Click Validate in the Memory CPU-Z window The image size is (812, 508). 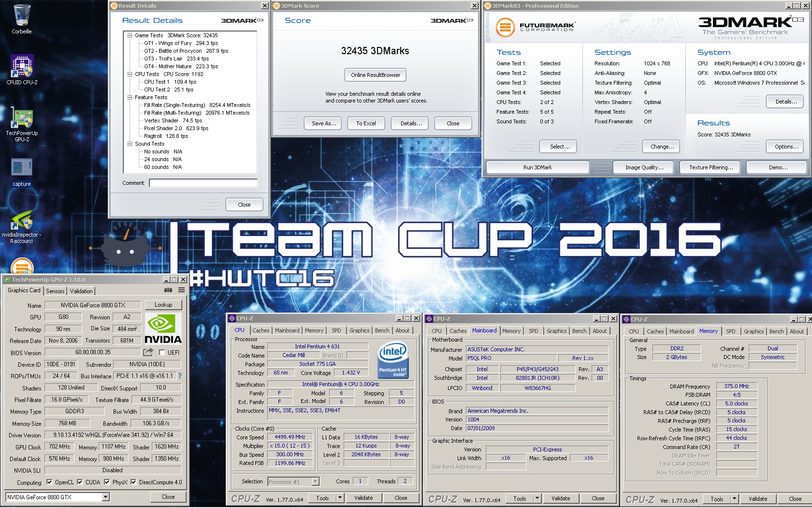(x=758, y=499)
